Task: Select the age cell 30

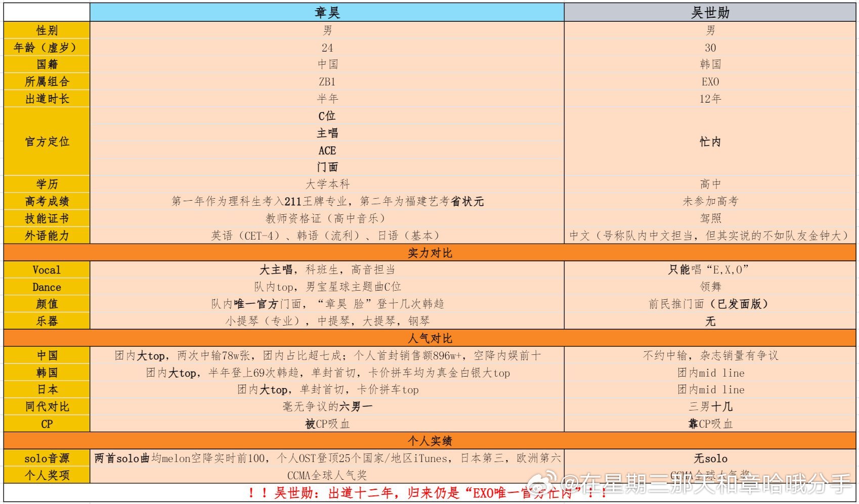Action: pos(710,48)
